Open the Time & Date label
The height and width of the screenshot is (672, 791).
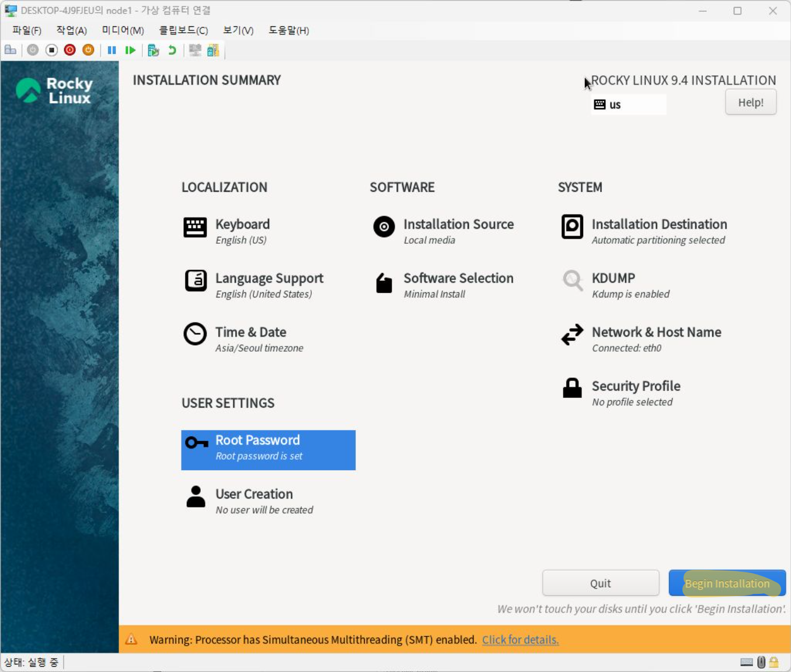point(250,332)
